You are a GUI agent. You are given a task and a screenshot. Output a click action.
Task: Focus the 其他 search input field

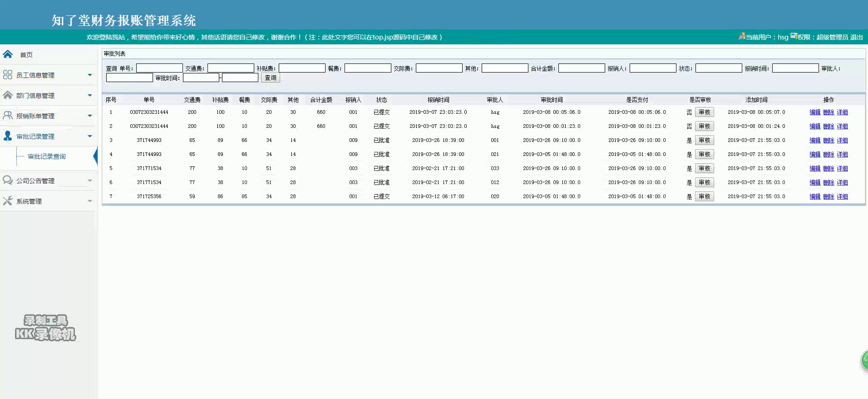click(x=505, y=68)
